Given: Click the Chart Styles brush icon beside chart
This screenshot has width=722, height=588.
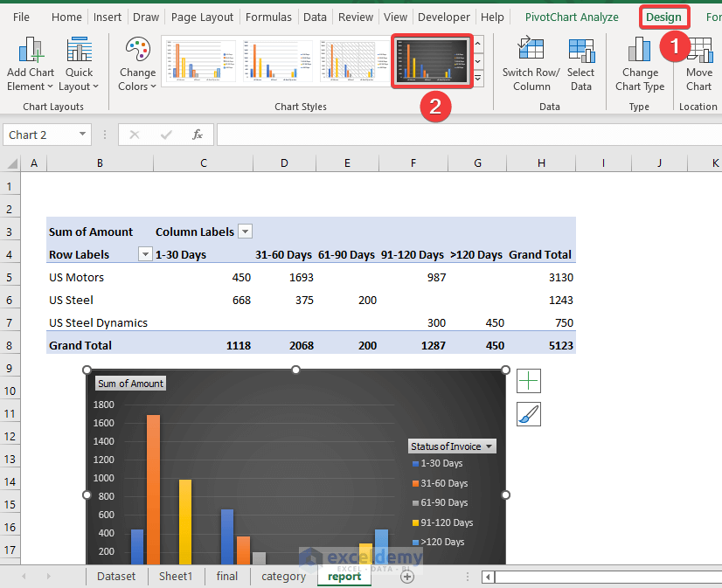Looking at the screenshot, I should tap(530, 413).
